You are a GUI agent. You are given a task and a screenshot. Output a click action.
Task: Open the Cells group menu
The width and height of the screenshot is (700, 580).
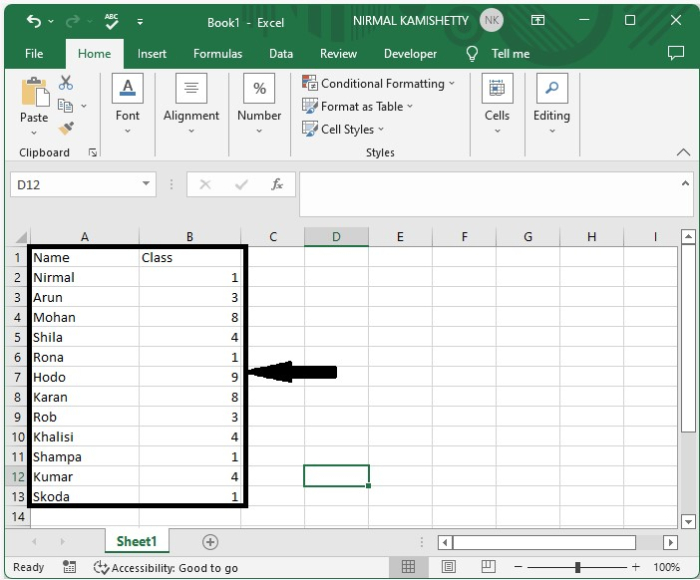[x=497, y=105]
